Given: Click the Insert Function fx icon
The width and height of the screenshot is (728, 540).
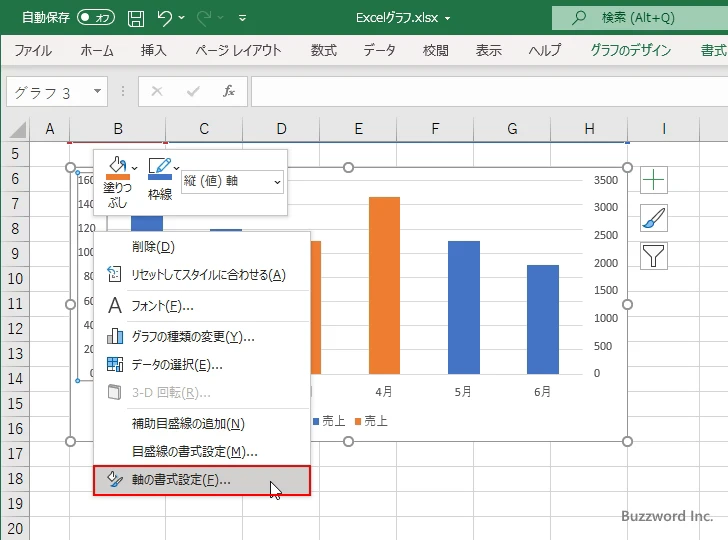Looking at the screenshot, I should click(228, 92).
